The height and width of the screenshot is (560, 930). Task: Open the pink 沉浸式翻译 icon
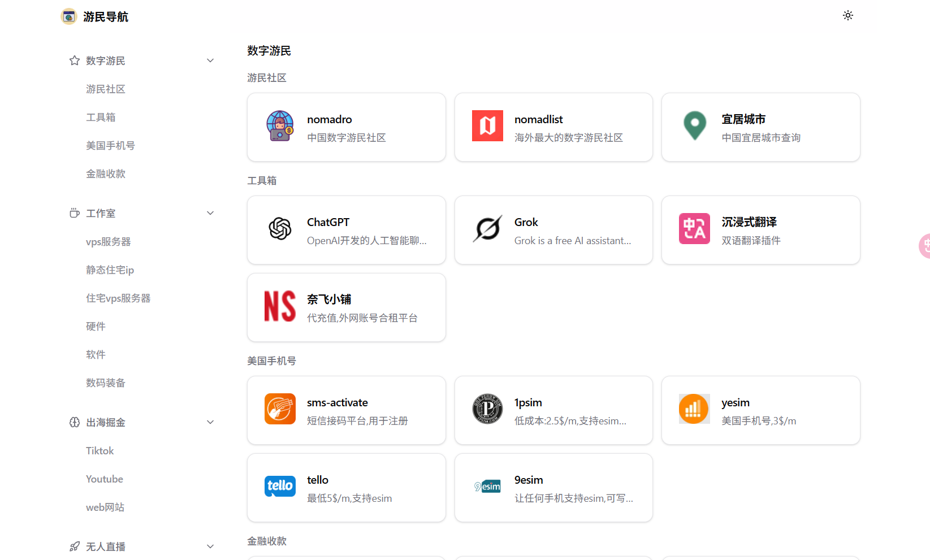point(694,229)
